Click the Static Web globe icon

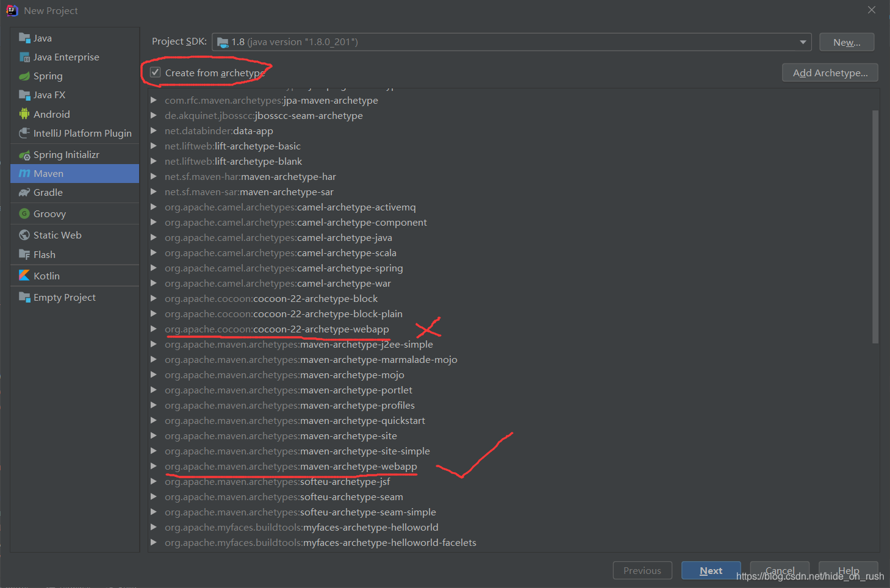point(24,235)
